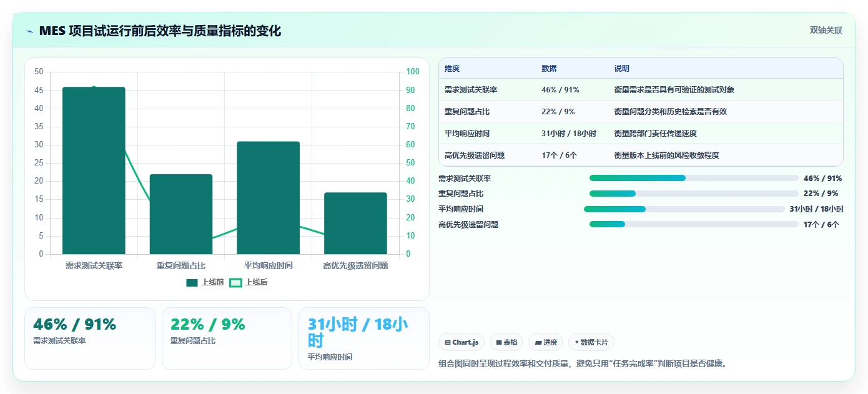This screenshot has height=394, width=868.
Task: Click the 数据卡片 tag chip
Action: (591, 342)
